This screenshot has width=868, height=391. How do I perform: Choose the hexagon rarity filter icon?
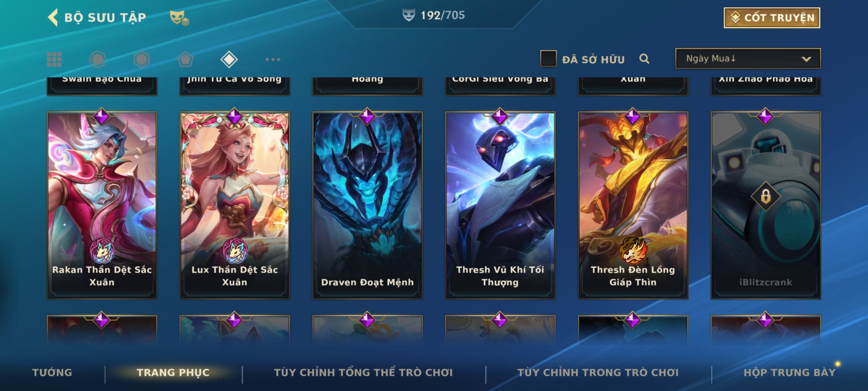click(141, 59)
